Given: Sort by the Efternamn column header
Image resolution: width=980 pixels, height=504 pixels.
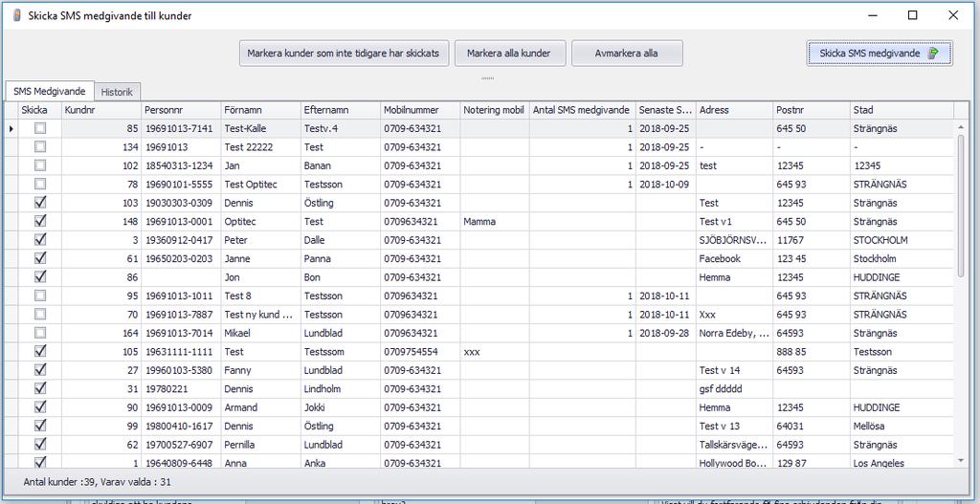Looking at the screenshot, I should tap(341, 110).
